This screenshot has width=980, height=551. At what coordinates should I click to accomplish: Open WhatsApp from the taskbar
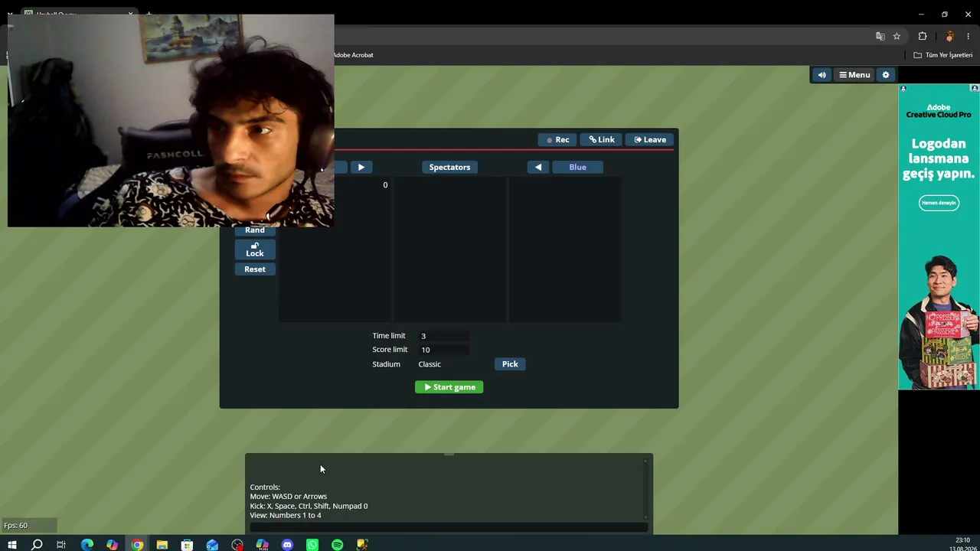[312, 545]
